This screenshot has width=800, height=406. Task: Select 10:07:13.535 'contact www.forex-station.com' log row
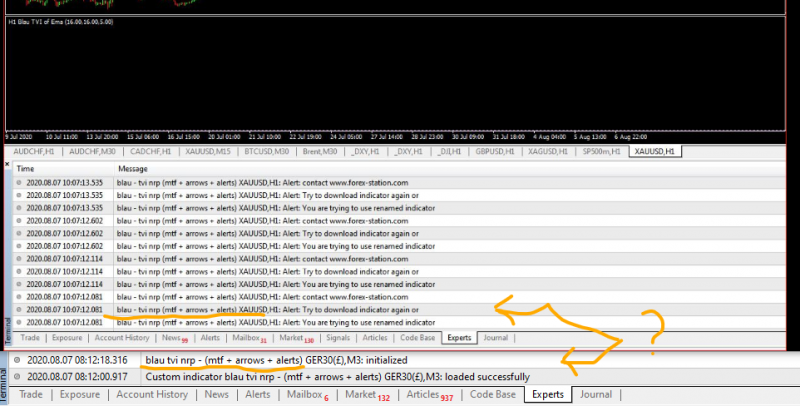click(x=399, y=183)
